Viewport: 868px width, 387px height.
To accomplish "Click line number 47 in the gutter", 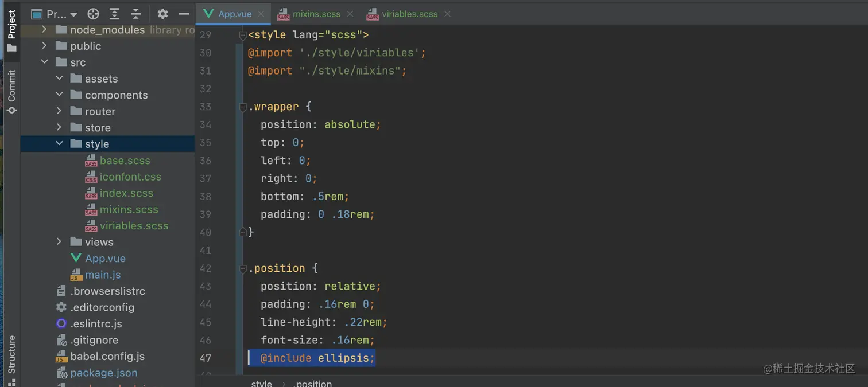I will click(x=206, y=358).
